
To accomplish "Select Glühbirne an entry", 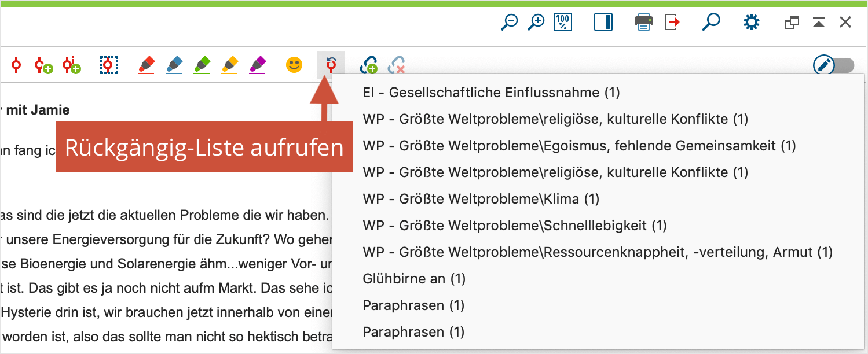I will pos(599,279).
